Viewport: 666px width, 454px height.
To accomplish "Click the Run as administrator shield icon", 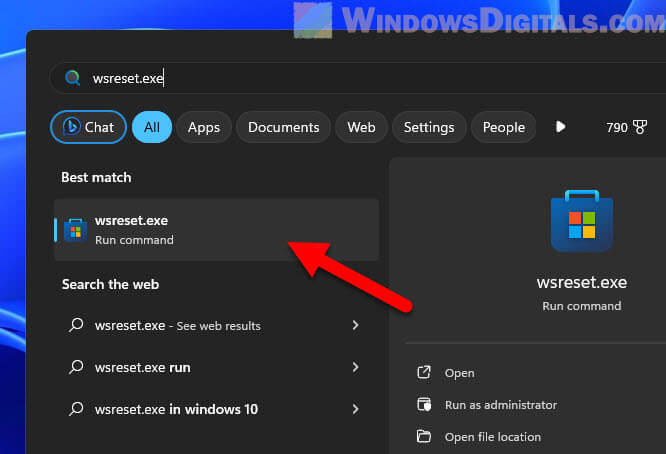I will click(424, 404).
